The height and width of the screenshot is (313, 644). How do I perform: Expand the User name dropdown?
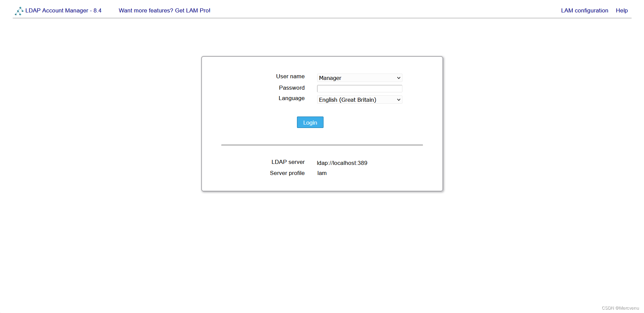pyautogui.click(x=359, y=78)
